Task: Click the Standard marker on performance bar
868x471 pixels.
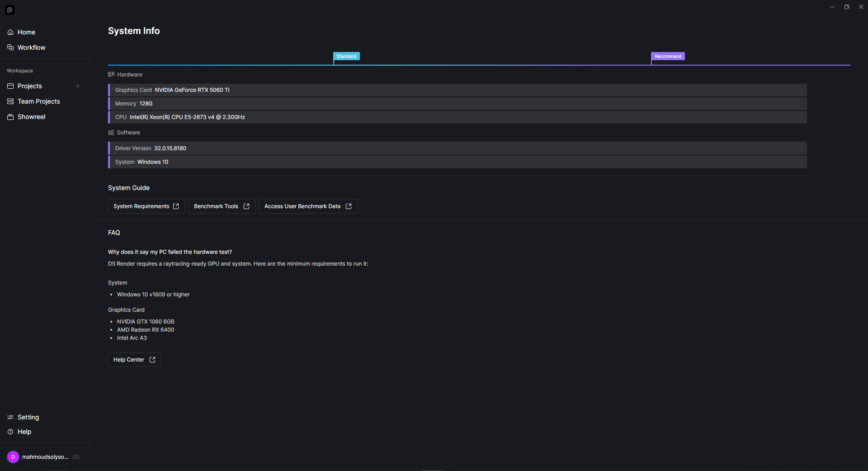Action: click(x=346, y=57)
